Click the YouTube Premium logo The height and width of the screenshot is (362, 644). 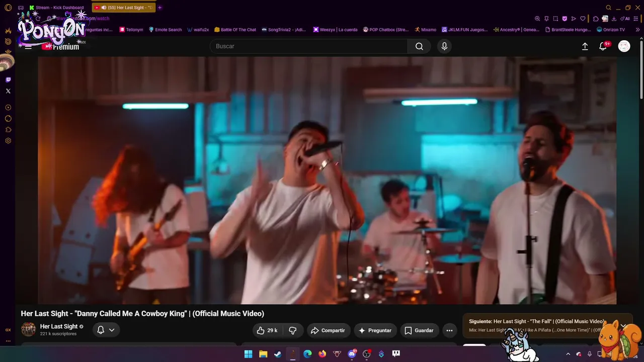pyautogui.click(x=60, y=46)
